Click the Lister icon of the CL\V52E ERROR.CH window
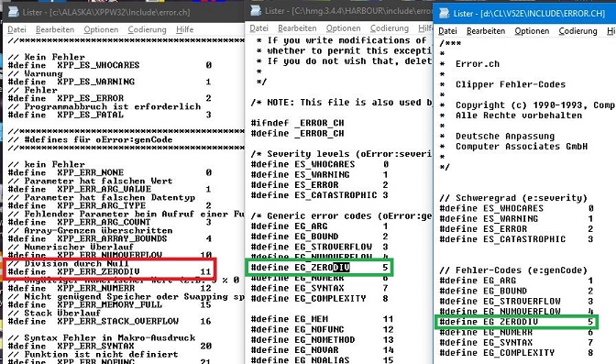The image size is (616, 364). pyautogui.click(x=445, y=14)
